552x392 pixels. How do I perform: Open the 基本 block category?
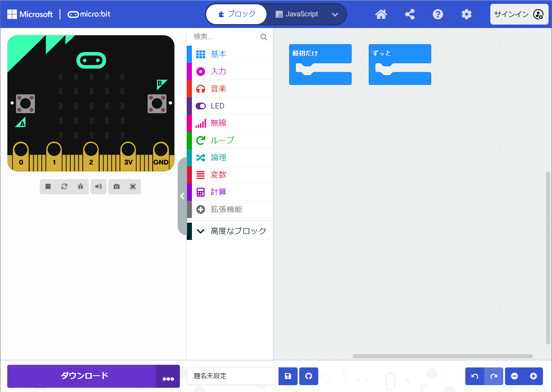[x=230, y=54]
